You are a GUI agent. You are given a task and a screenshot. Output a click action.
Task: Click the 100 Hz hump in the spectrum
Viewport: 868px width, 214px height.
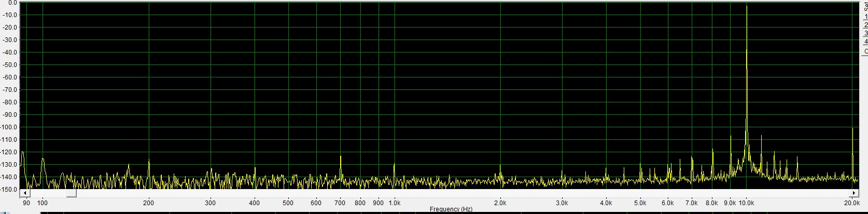pos(43,160)
